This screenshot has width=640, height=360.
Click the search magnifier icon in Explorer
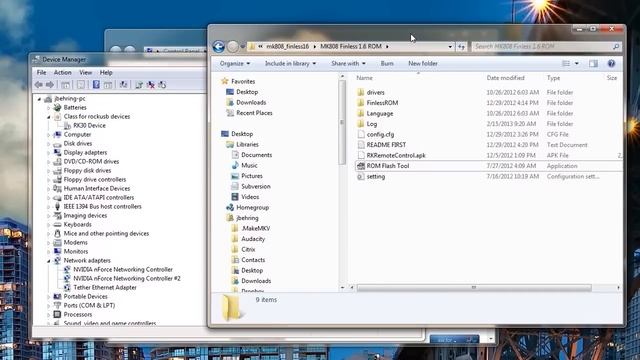[x=616, y=47]
